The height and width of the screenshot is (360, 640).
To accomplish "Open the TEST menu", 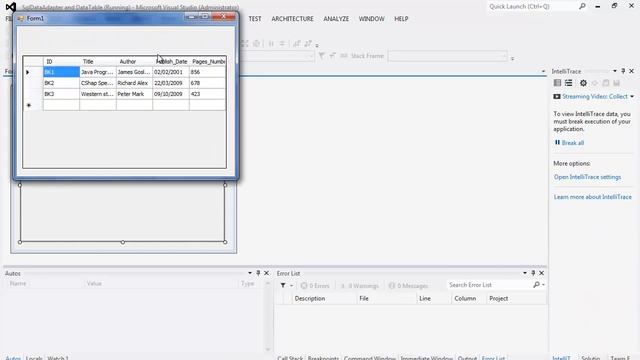I will (x=255, y=19).
